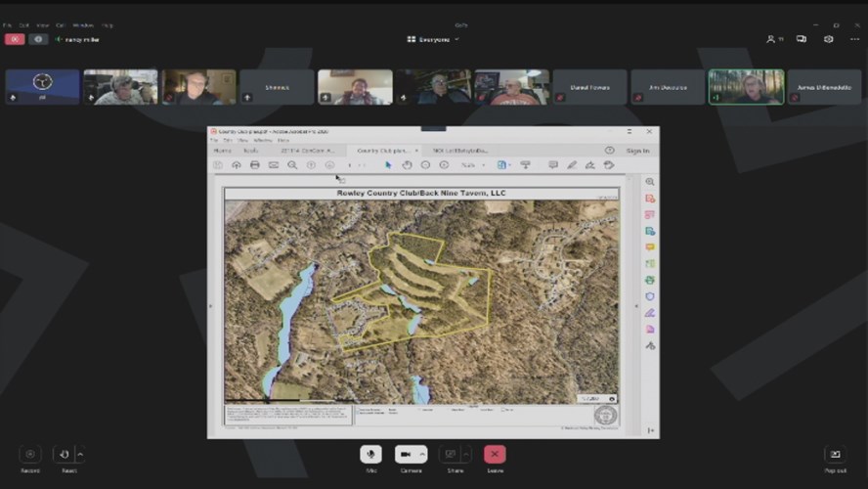The width and height of the screenshot is (868, 489).
Task: Click the red Leave button
Action: click(495, 454)
